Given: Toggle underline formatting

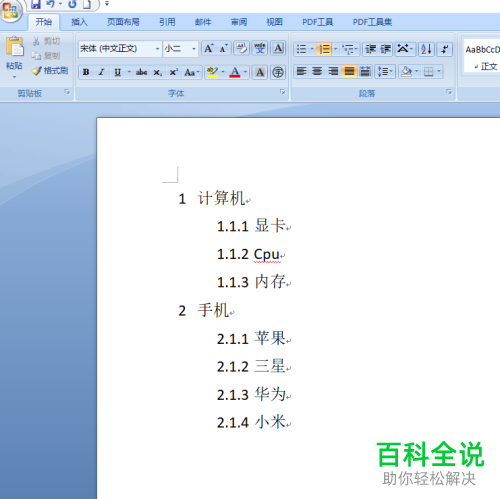Looking at the screenshot, I should click(117, 72).
